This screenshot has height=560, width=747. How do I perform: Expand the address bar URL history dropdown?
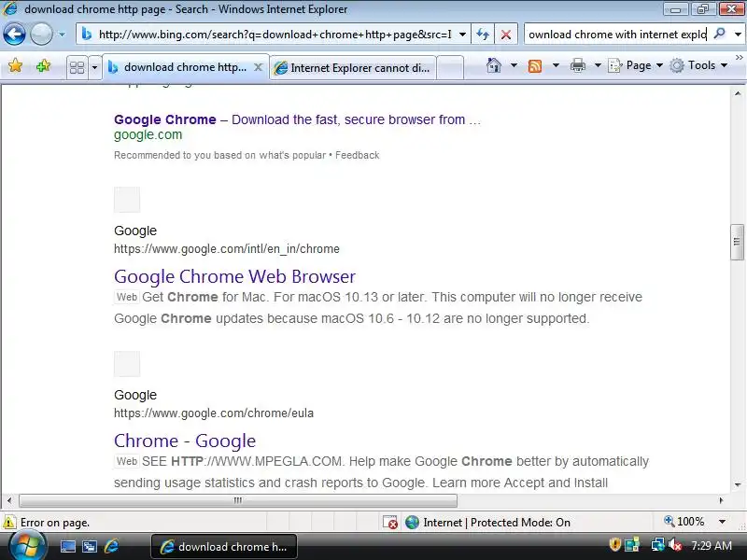[462, 35]
